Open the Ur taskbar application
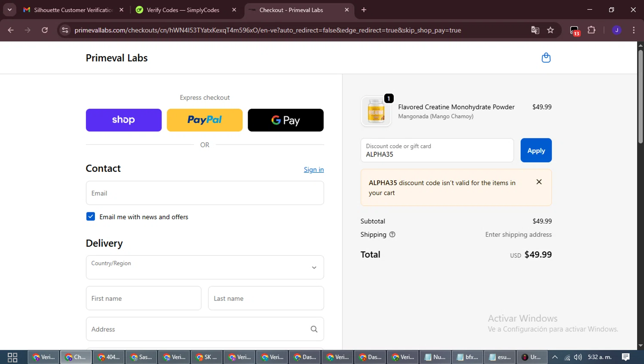The height and width of the screenshot is (364, 644). coord(532,357)
